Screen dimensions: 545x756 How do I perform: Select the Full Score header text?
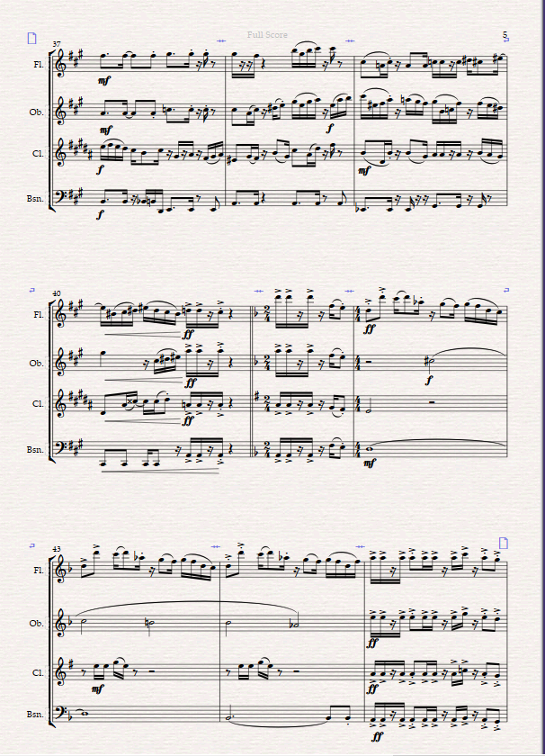pos(267,35)
